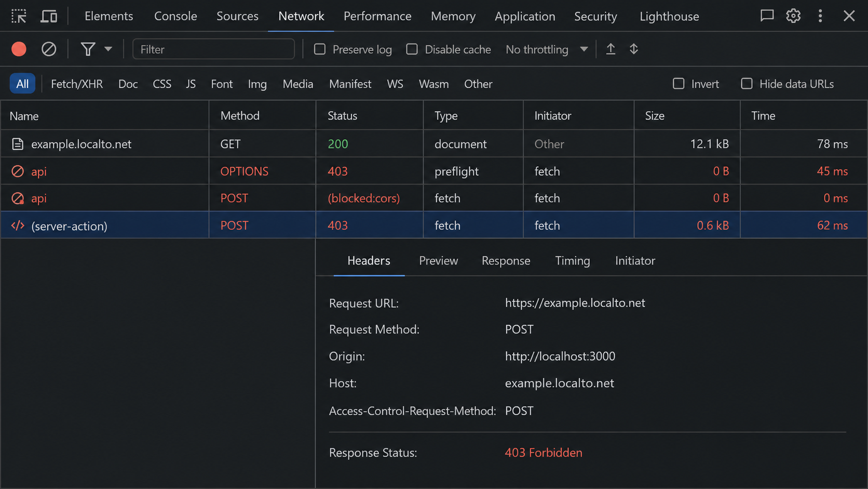Click blocked icon on api POST row
The width and height of the screenshot is (868, 489).
pos(18,198)
